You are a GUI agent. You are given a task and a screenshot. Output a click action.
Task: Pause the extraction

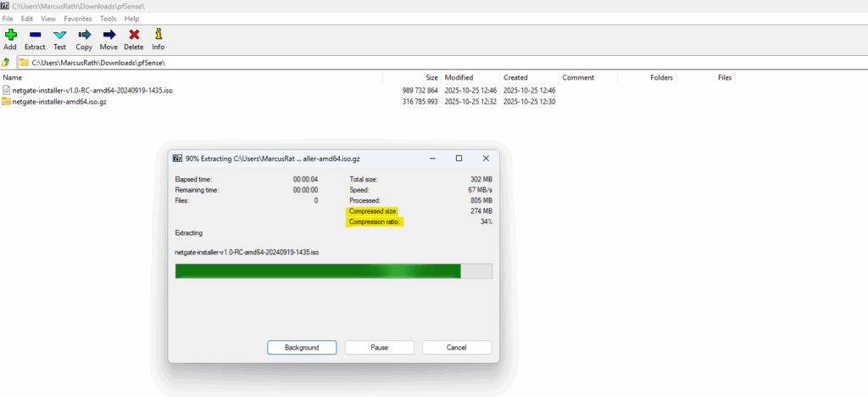point(379,348)
